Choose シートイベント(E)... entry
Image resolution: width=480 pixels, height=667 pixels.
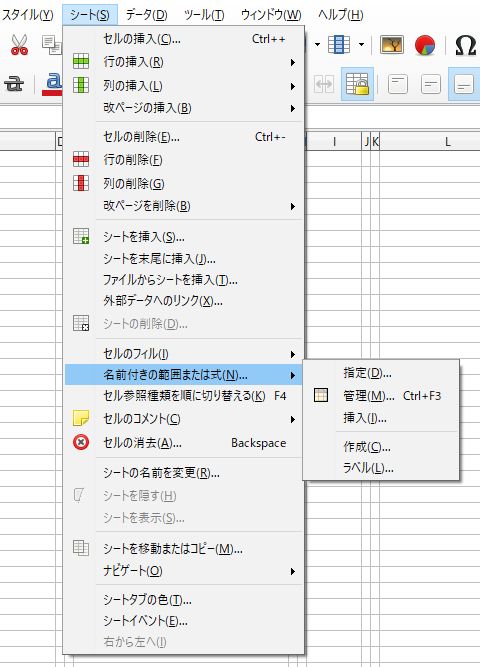tap(183, 621)
